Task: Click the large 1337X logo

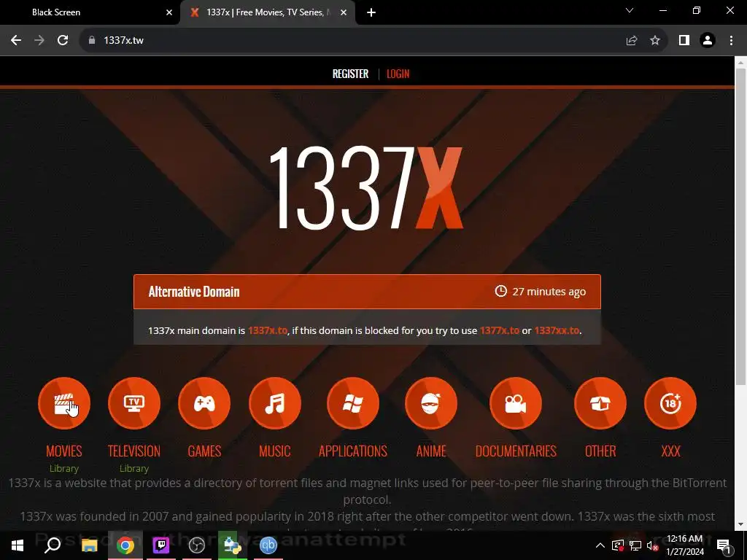Action: click(366, 188)
